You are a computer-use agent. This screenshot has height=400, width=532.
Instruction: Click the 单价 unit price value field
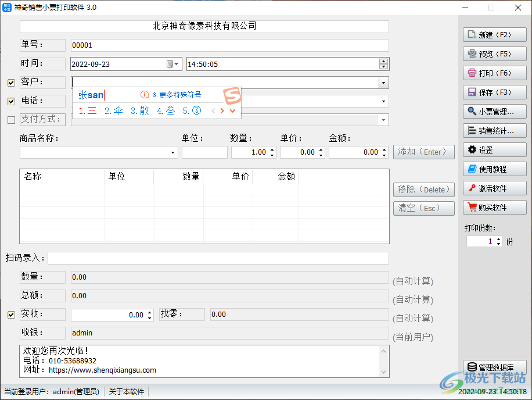pos(299,152)
